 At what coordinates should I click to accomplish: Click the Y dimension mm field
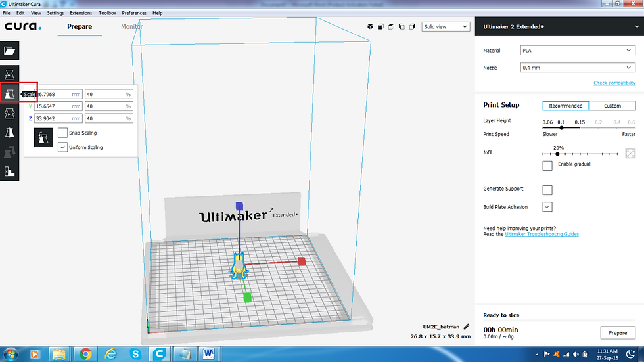58,106
